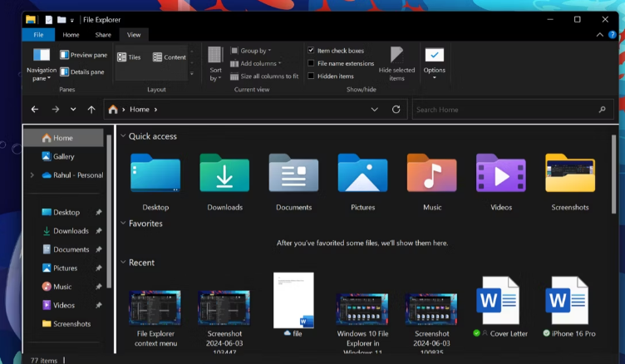
Task: Expand Rahul - Personal OneDrive node
Action: pos(32,175)
